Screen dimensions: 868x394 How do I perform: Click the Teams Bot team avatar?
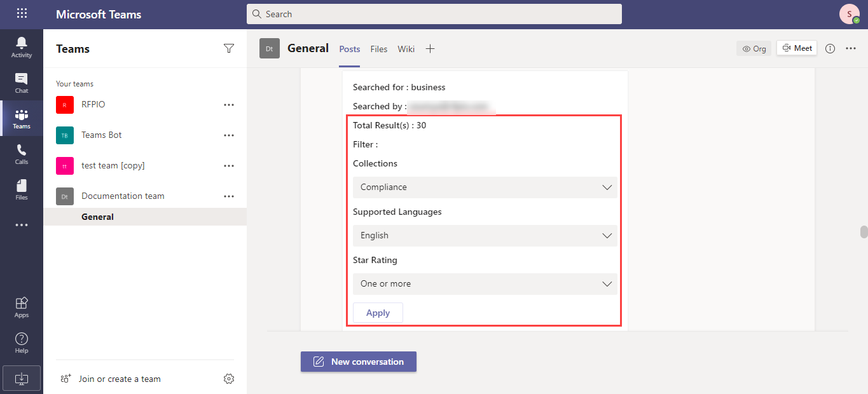(x=65, y=135)
